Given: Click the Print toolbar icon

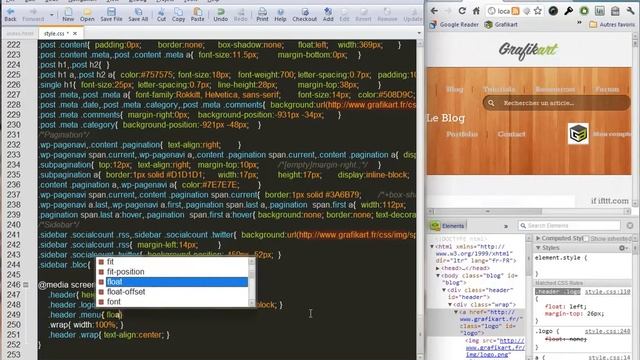Looking at the screenshot, I should coord(262,15).
